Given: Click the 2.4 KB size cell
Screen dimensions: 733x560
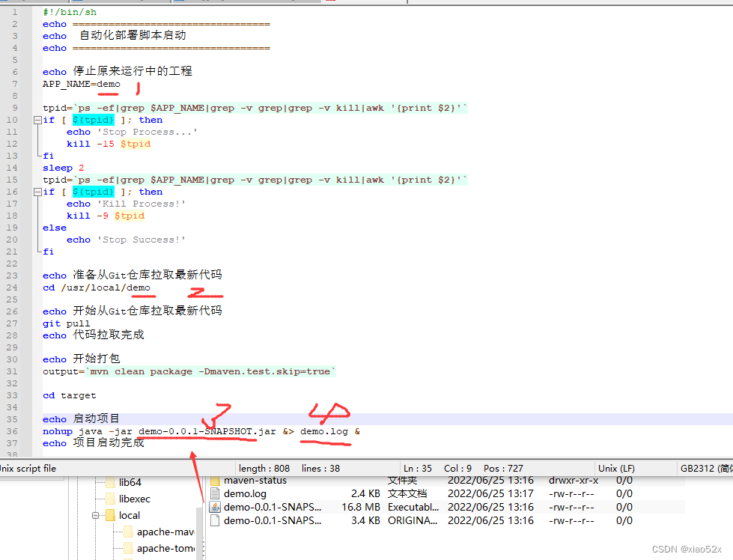Looking at the screenshot, I should pos(365,493).
